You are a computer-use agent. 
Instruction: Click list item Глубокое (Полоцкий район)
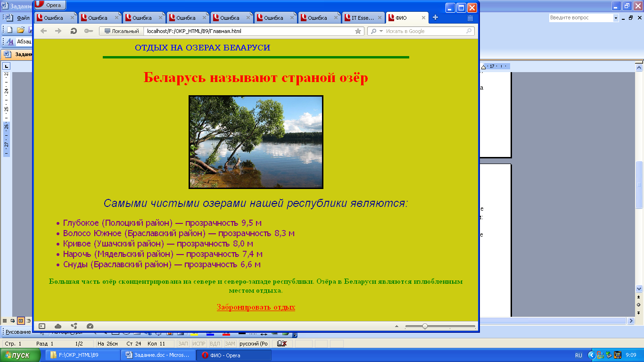pos(162,223)
